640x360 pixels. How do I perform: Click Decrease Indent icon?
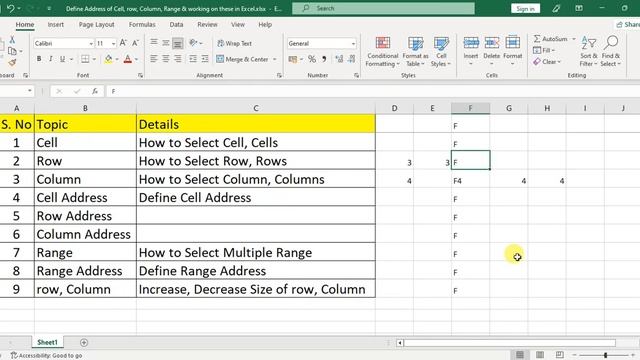[x=193, y=59]
